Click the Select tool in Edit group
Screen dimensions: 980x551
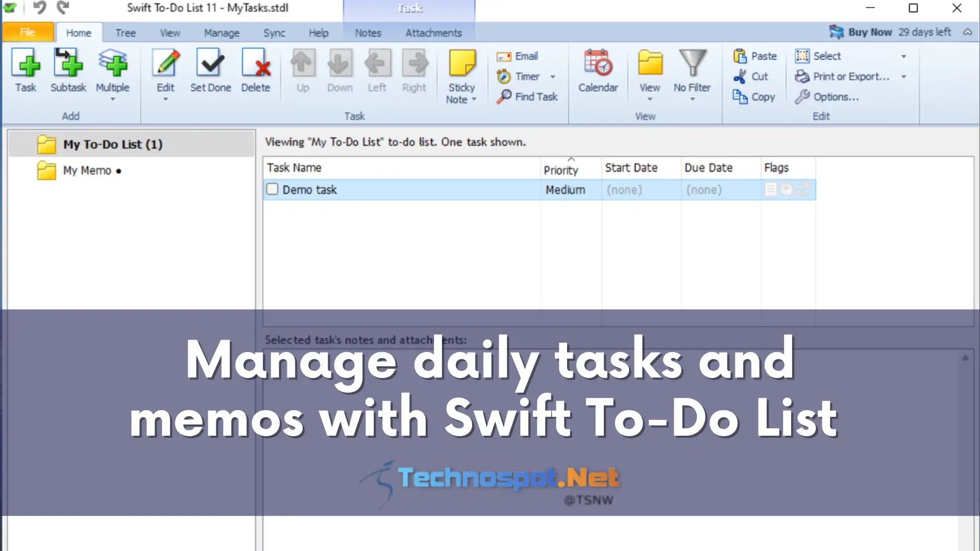[818, 56]
